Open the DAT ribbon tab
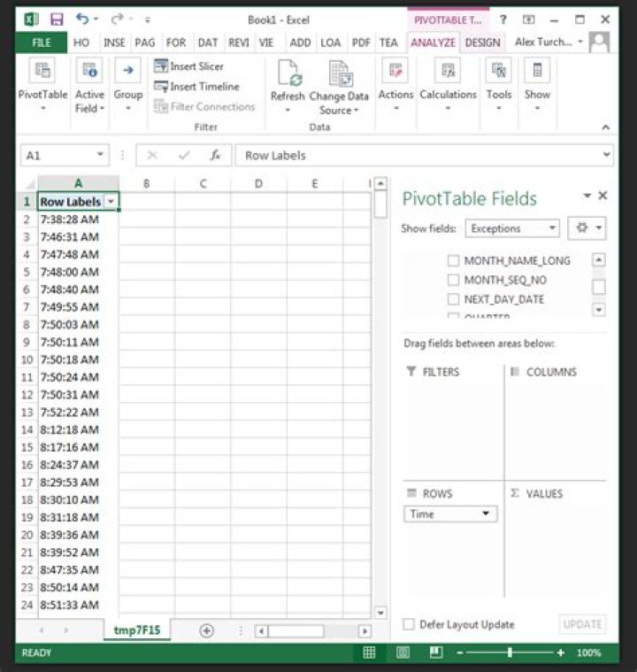This screenshot has height=672, width=637. pos(208,42)
